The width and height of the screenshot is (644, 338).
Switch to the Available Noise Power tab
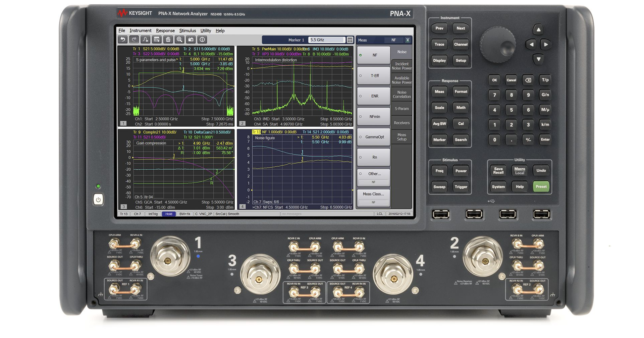402,80
